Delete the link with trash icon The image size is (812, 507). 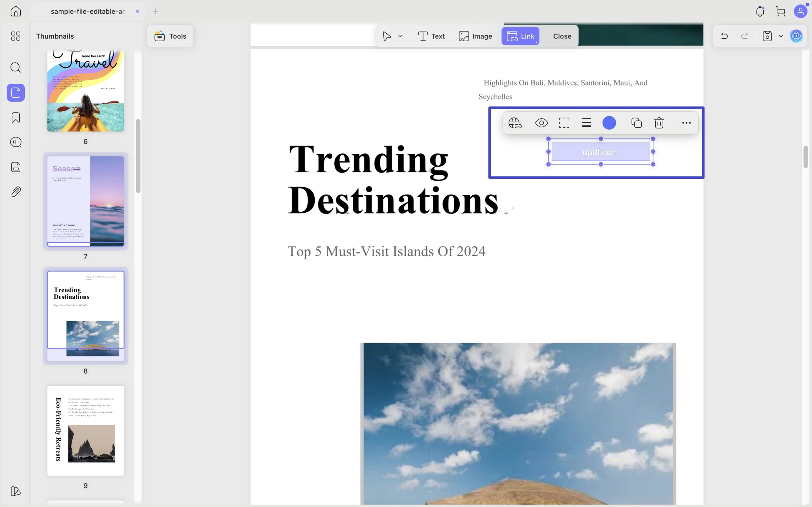[x=659, y=123]
